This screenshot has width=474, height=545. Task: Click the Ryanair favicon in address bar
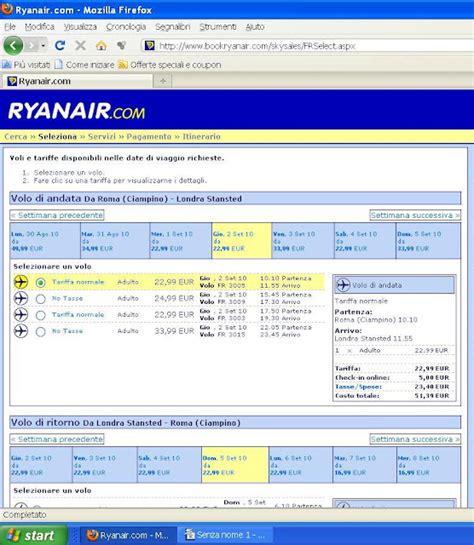[x=149, y=46]
